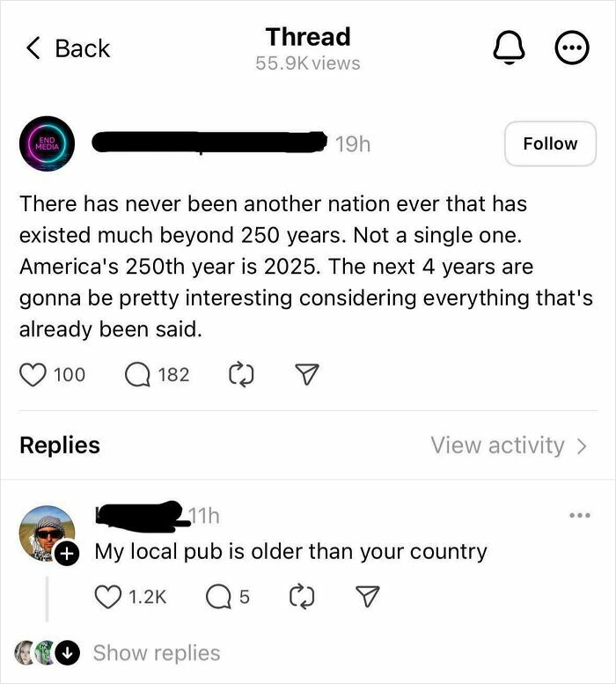Open View activity link
This screenshot has height=684, width=616.
[509, 445]
